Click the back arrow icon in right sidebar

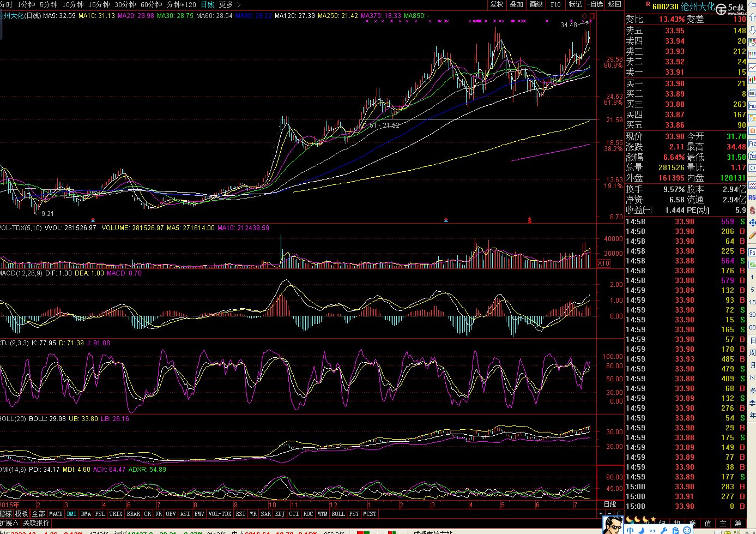(752, 4)
